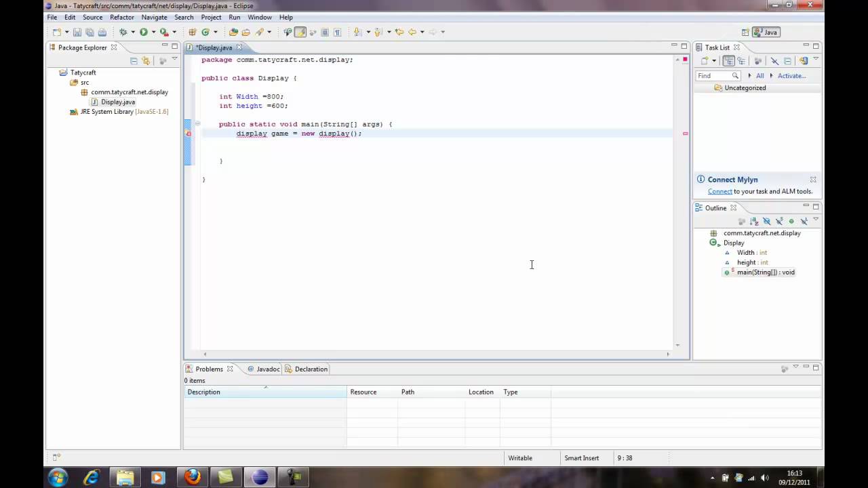The image size is (868, 488).
Task: Click the Previous Annotation icon
Action: (378, 32)
